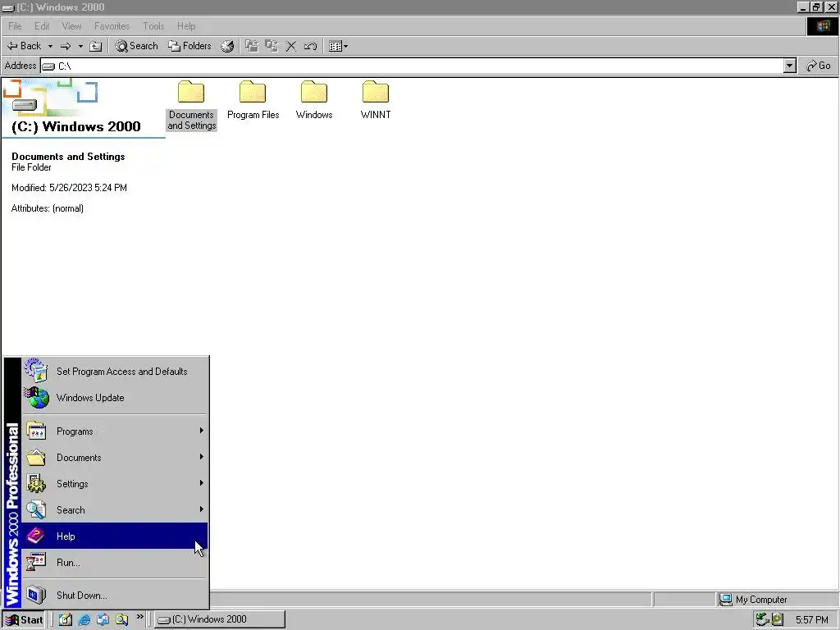
Task: Open the View menu
Action: pos(72,25)
